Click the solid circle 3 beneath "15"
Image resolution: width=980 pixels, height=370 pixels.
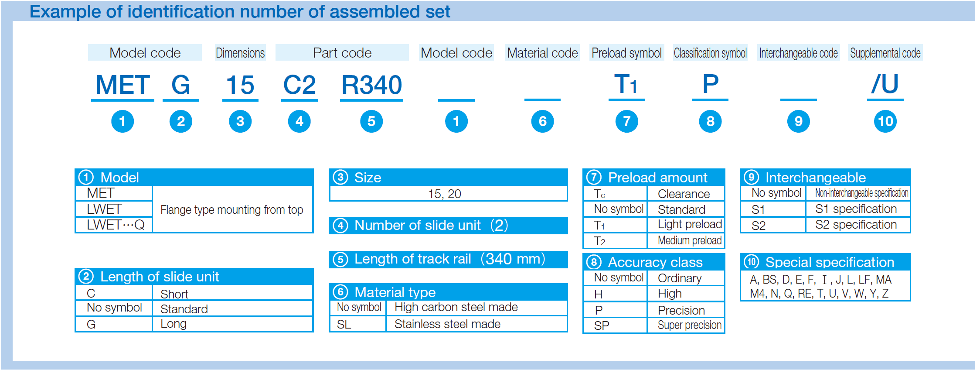(x=240, y=121)
